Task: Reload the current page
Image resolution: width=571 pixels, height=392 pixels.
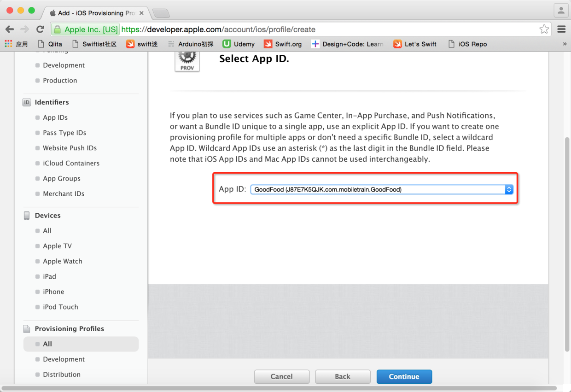Action: 40,29
